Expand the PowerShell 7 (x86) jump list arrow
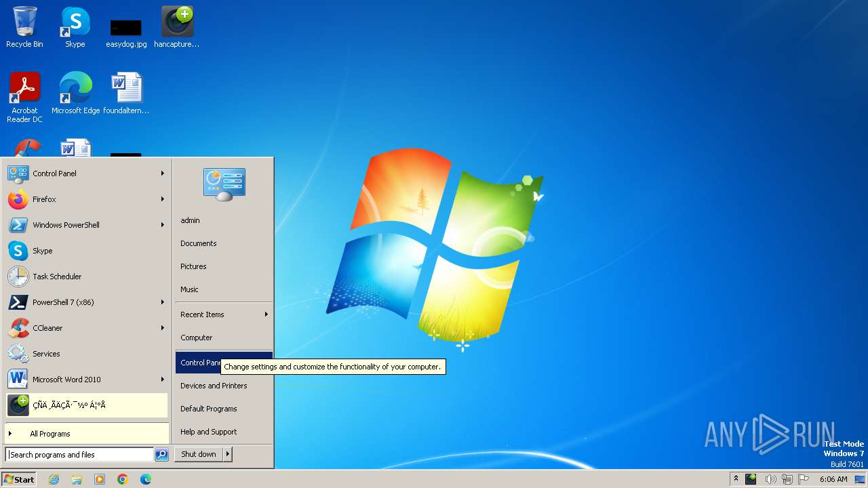 [x=163, y=302]
